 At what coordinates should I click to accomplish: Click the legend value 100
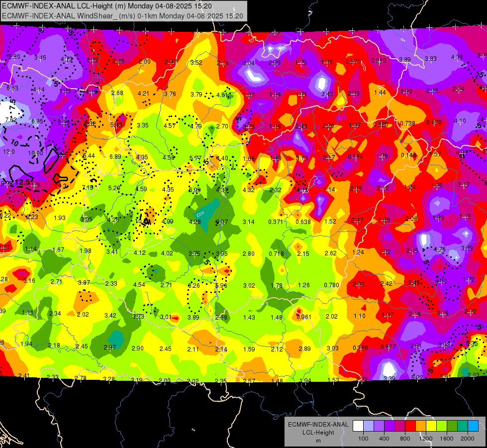coord(363,439)
